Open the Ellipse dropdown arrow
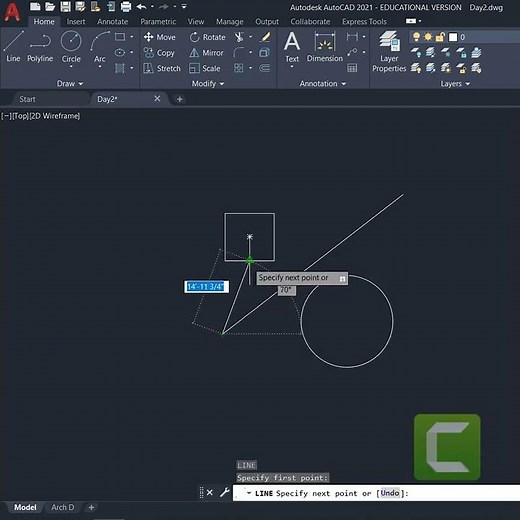 click(132, 52)
